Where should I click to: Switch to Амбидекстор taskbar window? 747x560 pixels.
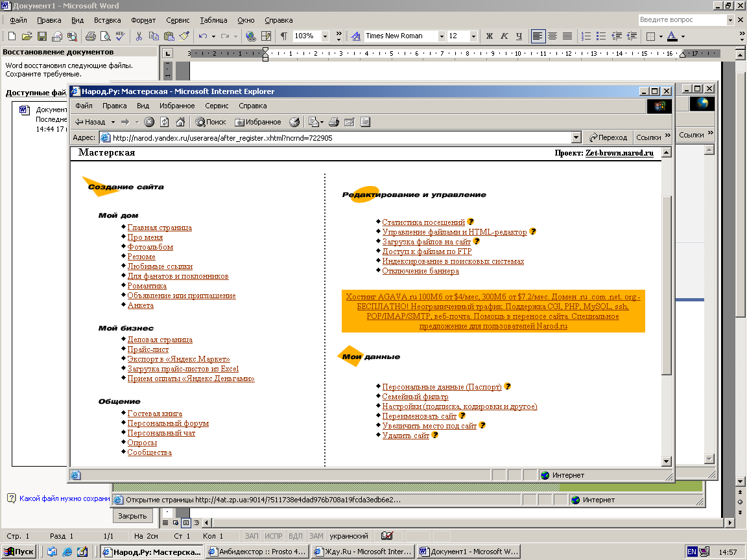257,552
